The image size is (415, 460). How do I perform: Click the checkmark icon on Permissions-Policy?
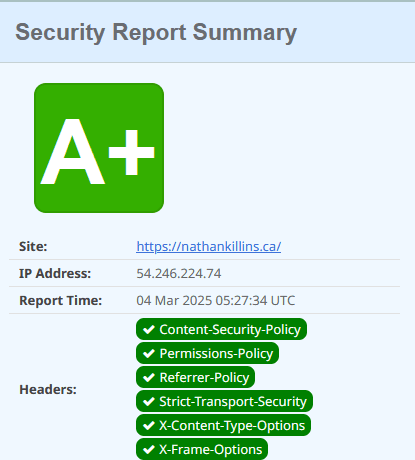pos(149,353)
